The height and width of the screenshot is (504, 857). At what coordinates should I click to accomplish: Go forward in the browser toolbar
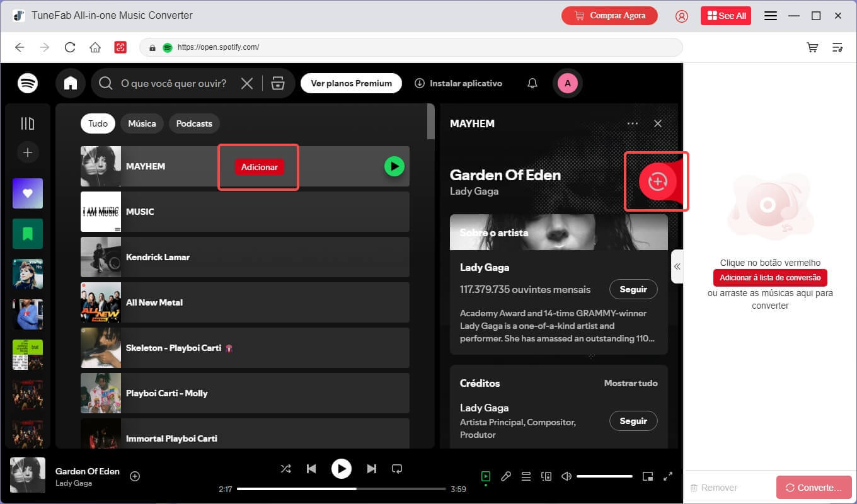tap(45, 47)
